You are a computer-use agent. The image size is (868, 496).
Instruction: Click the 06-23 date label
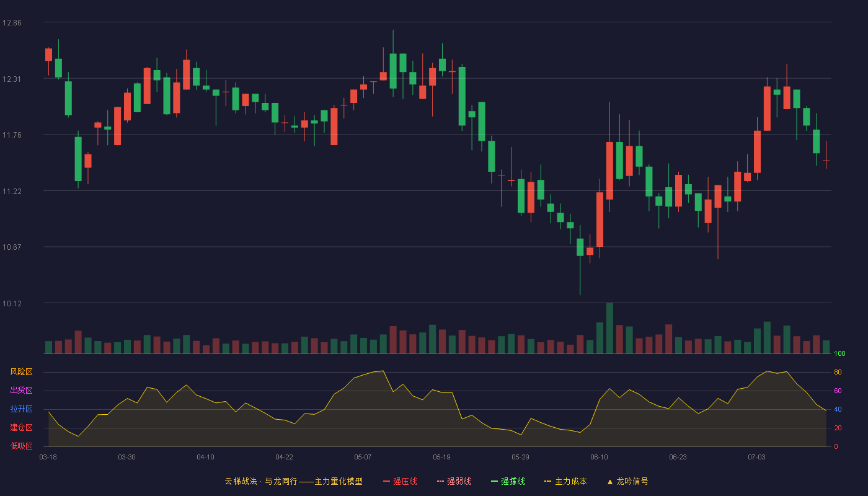(678, 457)
